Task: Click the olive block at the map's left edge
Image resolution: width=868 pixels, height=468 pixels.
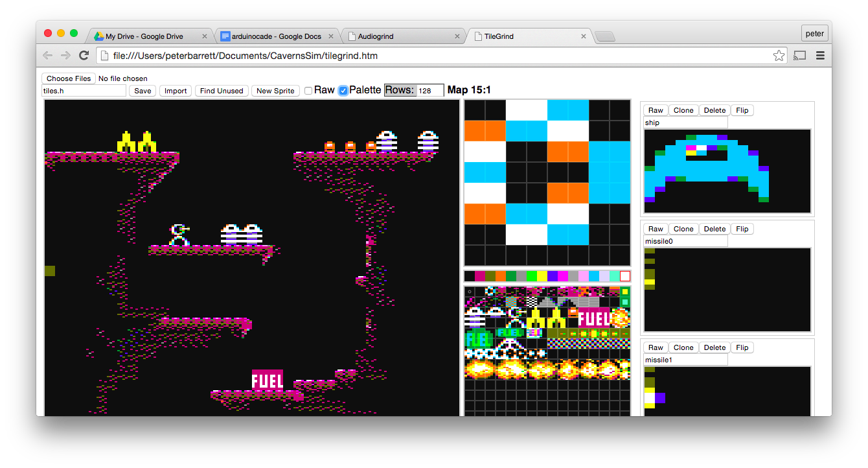Action: click(x=50, y=271)
